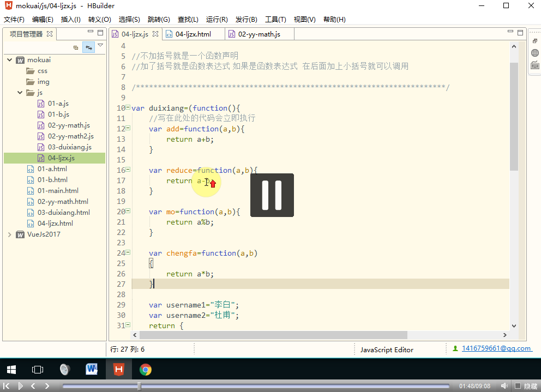The image size is (541, 392).
Task: Open the keyboard shortcut settings icon
Action: 535,65
